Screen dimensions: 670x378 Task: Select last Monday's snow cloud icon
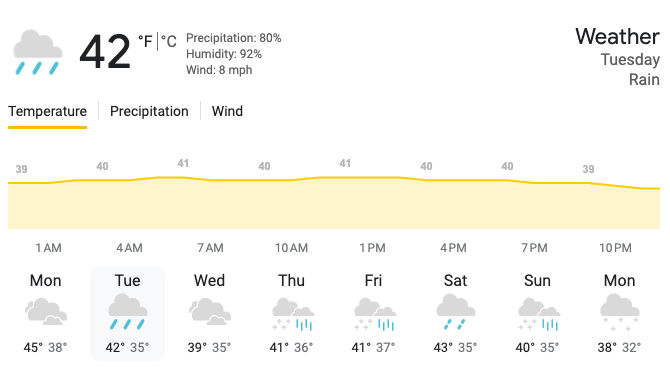[620, 312]
